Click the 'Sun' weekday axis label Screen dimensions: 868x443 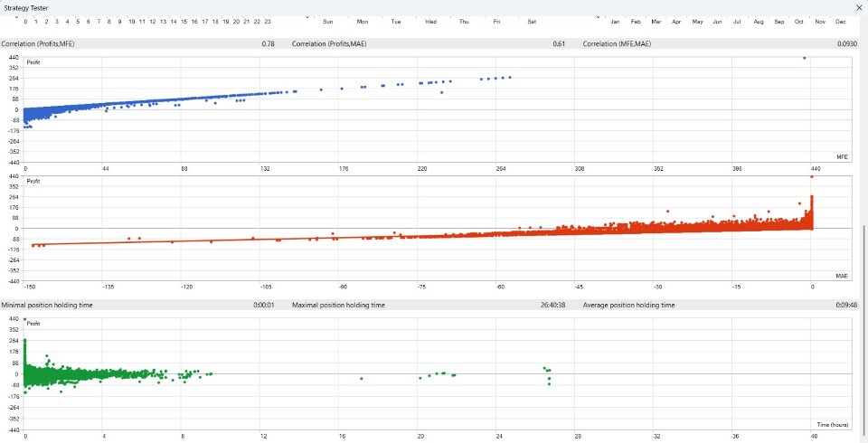point(327,22)
